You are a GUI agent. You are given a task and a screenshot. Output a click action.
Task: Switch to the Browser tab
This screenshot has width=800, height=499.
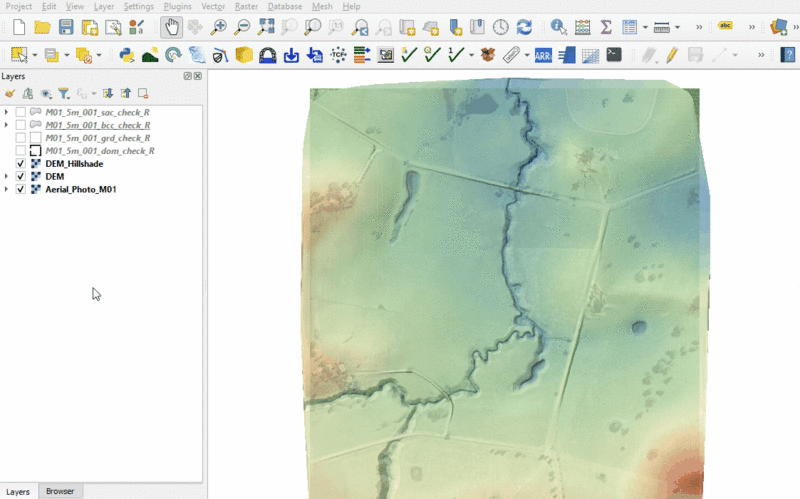tap(60, 491)
